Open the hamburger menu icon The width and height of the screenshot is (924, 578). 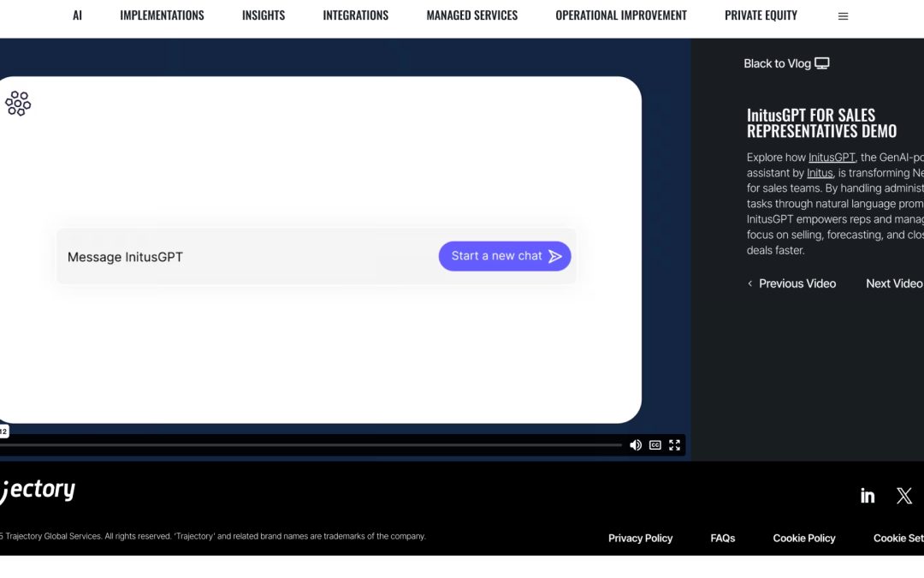pos(843,16)
